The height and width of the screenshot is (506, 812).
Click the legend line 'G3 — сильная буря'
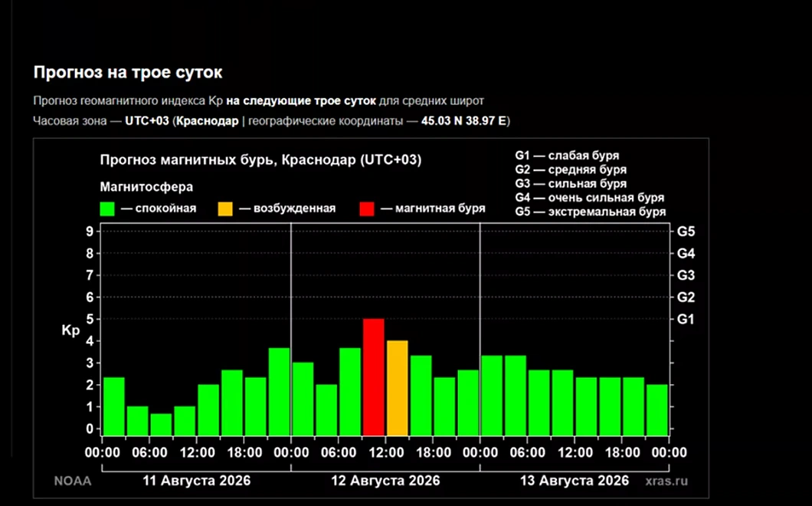(571, 183)
